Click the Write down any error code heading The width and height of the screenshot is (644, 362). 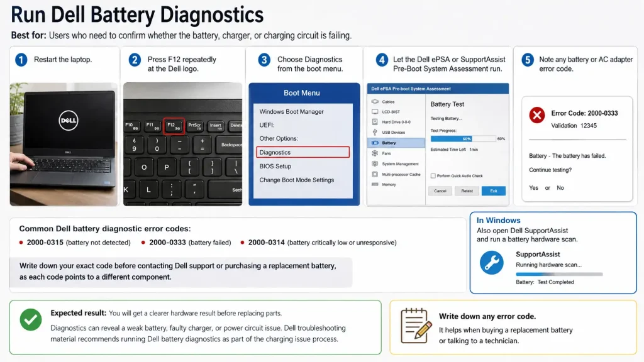click(x=487, y=317)
